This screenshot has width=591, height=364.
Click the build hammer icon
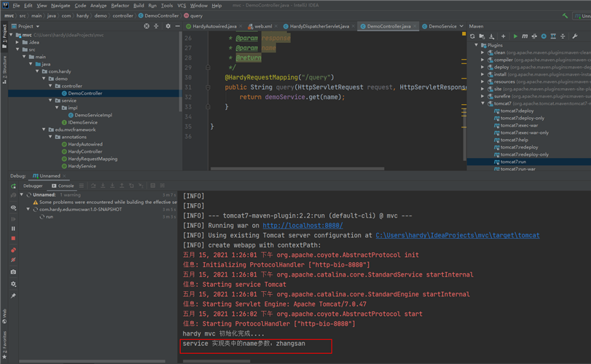click(565, 15)
